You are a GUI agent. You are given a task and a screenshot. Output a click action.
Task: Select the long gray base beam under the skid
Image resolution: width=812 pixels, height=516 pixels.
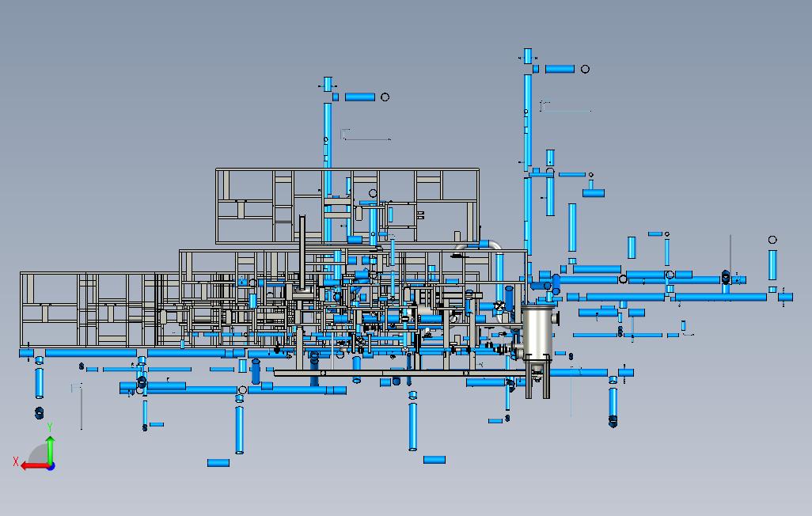tap(399, 373)
